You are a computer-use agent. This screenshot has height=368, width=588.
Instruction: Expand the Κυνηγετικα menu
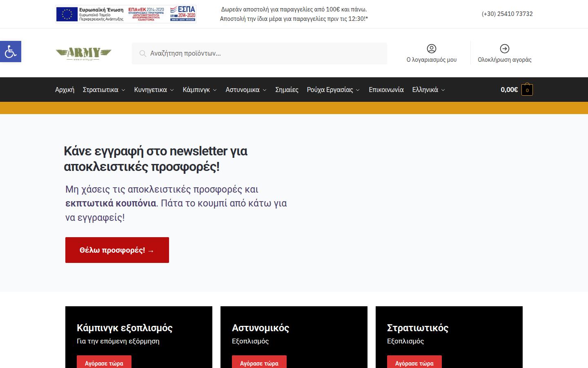(x=154, y=90)
